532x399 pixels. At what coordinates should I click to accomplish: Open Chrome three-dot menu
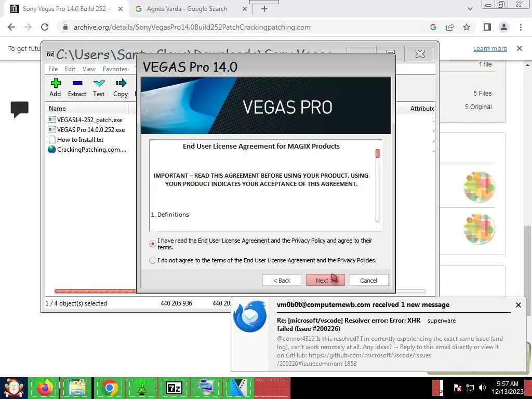[521, 27]
